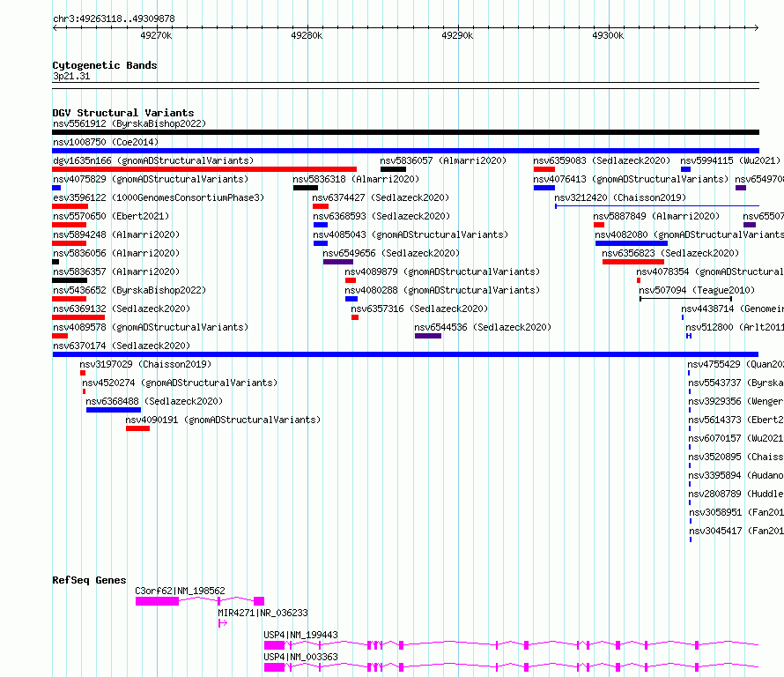This screenshot has width=784, height=677.
Task: Select nsv5614373 variant label
Action: 736,420
